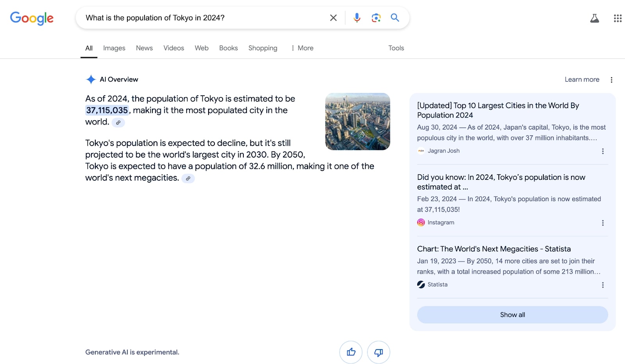Click highlighted figure 37,115,035

[107, 110]
